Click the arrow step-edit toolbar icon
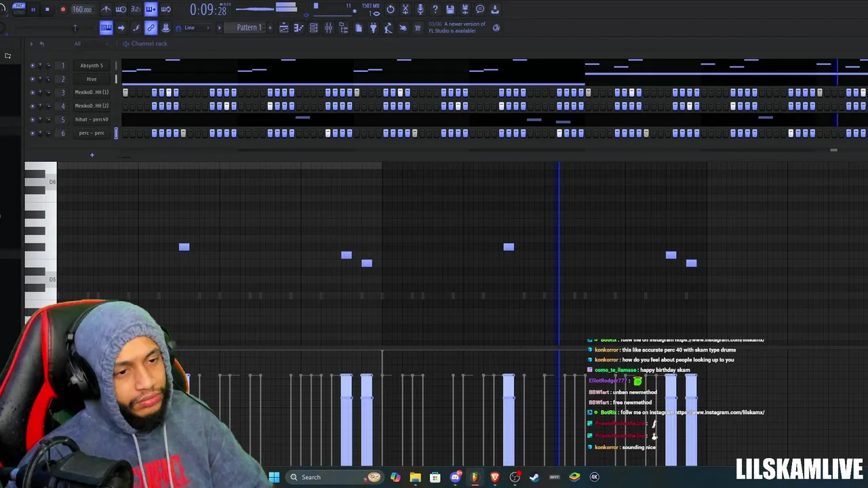 [x=121, y=28]
